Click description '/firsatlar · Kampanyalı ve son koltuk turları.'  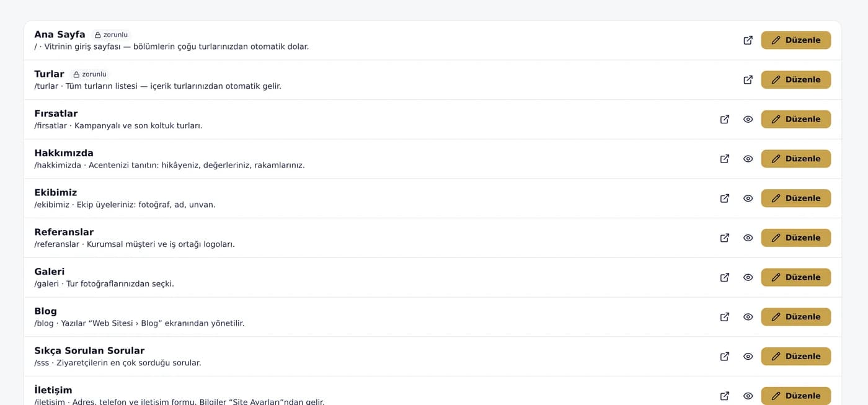tap(118, 126)
